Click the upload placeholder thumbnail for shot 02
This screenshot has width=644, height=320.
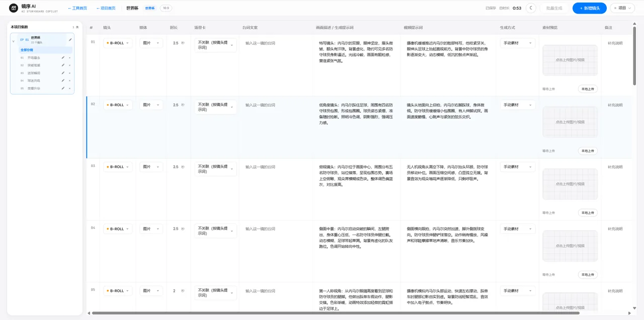(x=570, y=122)
